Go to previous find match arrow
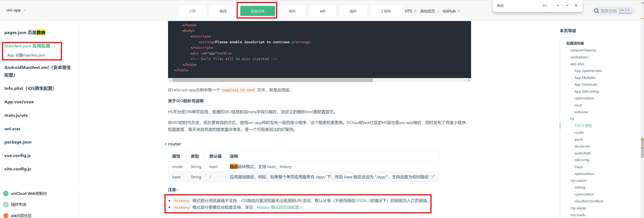The height and width of the screenshot is (218, 644). coord(558,6)
